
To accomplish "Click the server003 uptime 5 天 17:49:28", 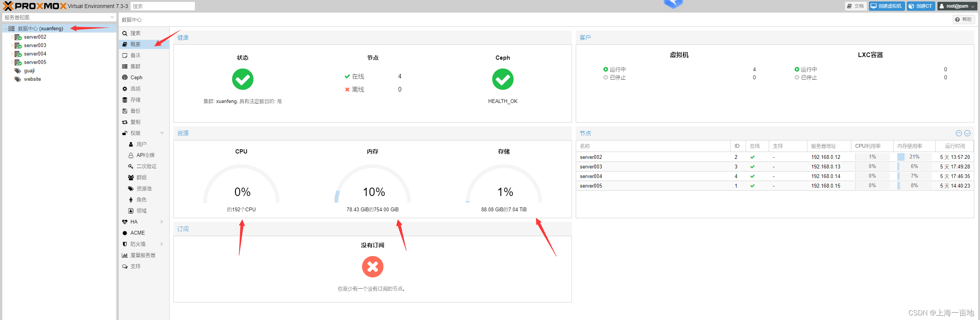I will point(955,167).
